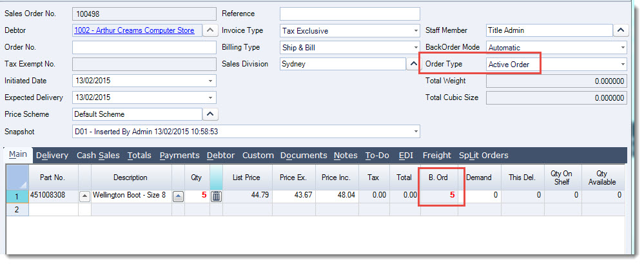This screenshot has height=264, width=644.
Task: Open the Payments tab
Action: pos(180,155)
